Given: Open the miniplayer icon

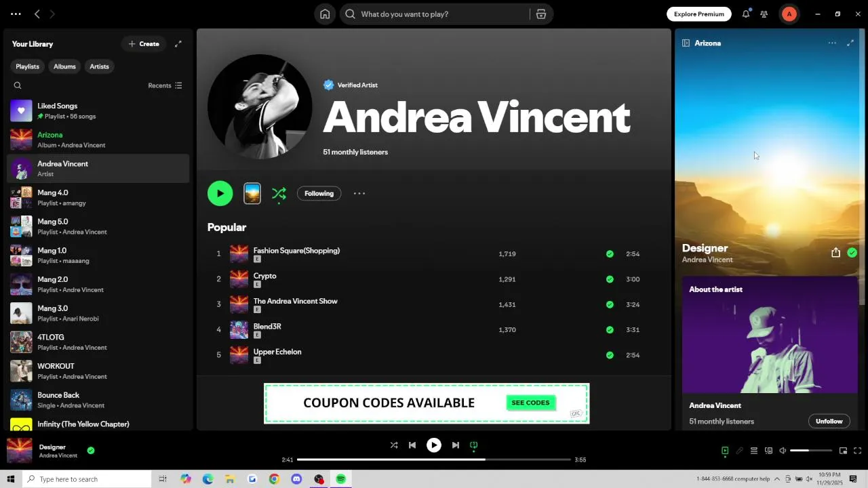Looking at the screenshot, I should coord(844,451).
